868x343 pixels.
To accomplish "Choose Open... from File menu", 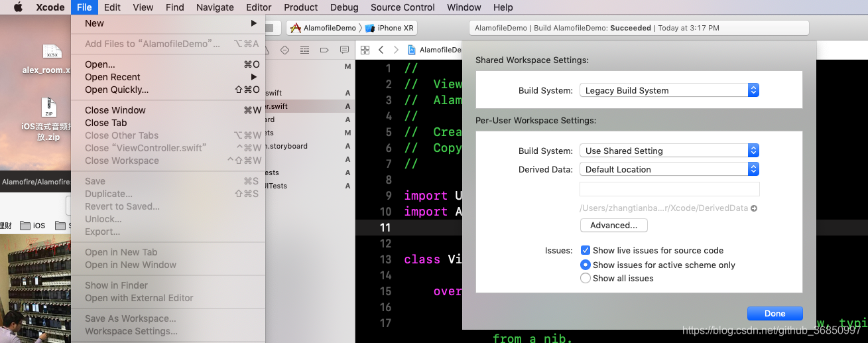I will pos(168,64).
